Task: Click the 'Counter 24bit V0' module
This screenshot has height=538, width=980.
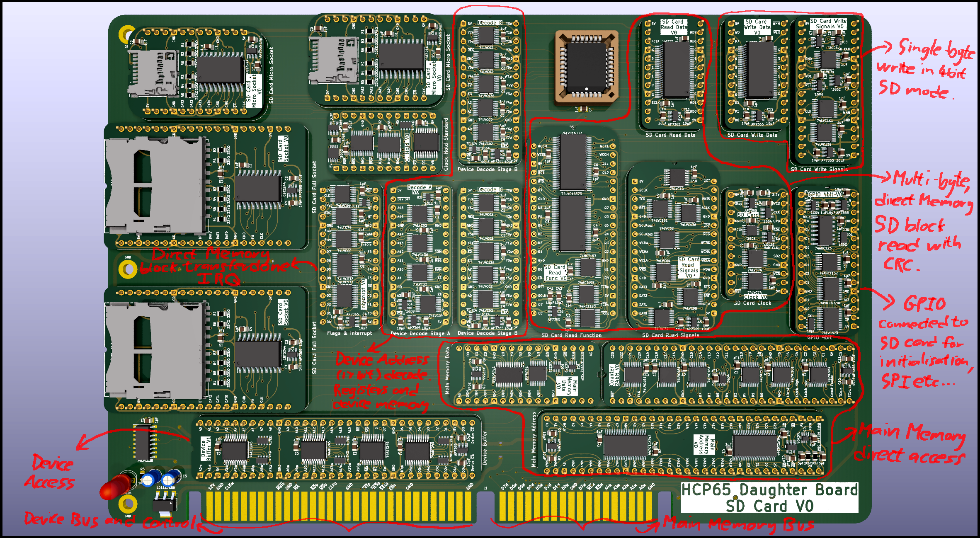Action: pos(730,374)
